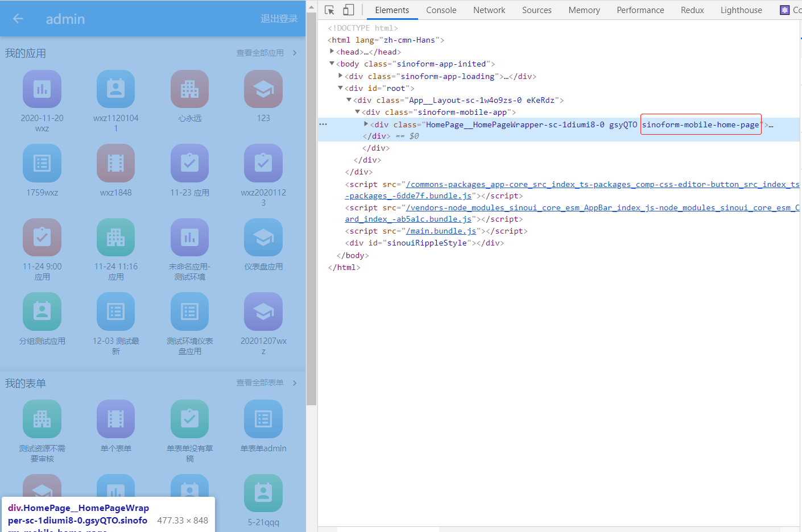Open the 11-23 应用 app icon
The height and width of the screenshot is (532, 802).
pos(189,163)
